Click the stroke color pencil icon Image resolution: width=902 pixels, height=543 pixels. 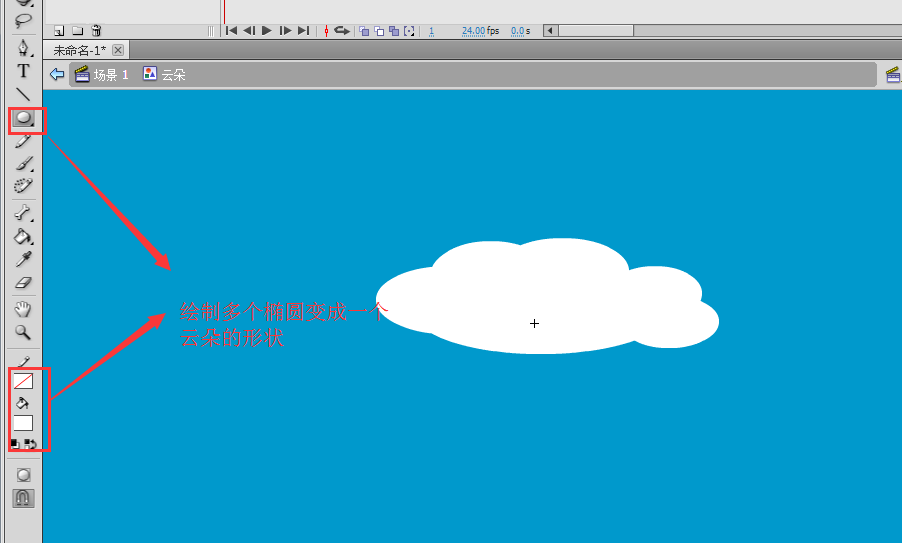point(24,362)
